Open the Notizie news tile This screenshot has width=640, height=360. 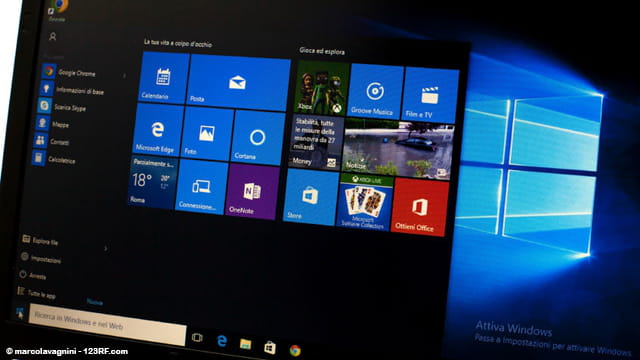pyautogui.click(x=398, y=149)
